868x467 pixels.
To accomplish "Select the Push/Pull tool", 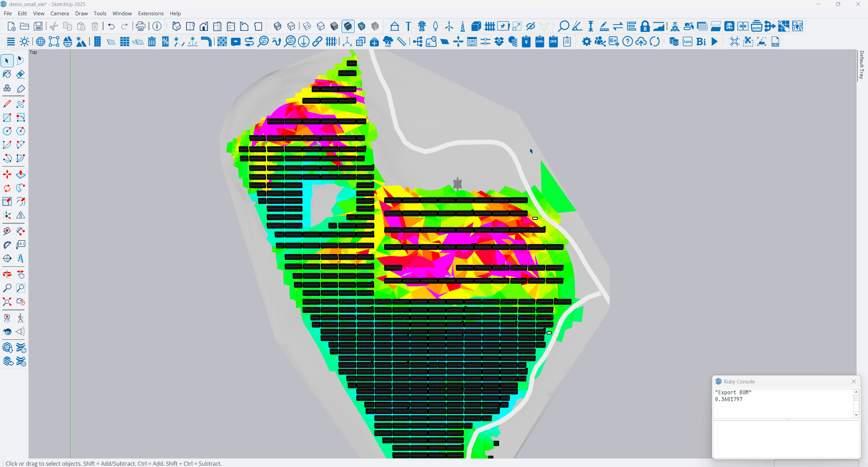I will [x=20, y=175].
